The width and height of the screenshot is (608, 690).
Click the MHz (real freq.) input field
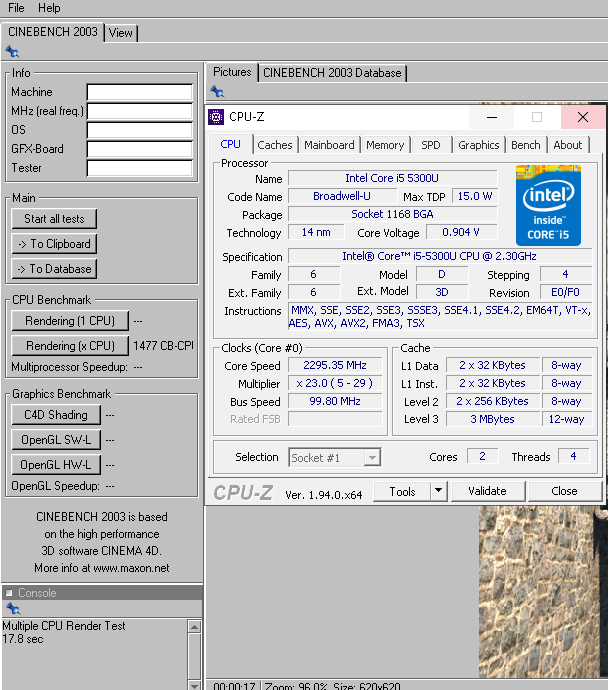click(140, 111)
